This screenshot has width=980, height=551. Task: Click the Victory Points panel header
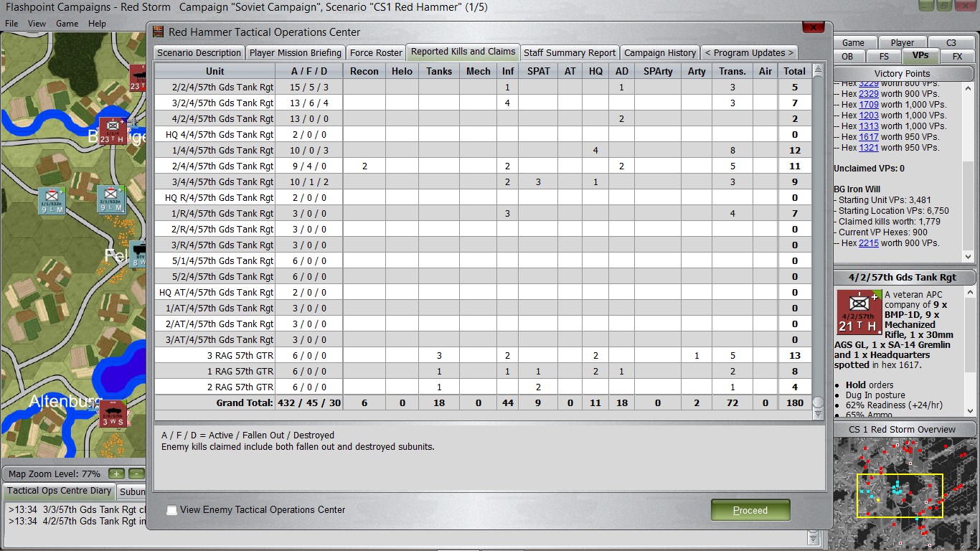(x=902, y=73)
